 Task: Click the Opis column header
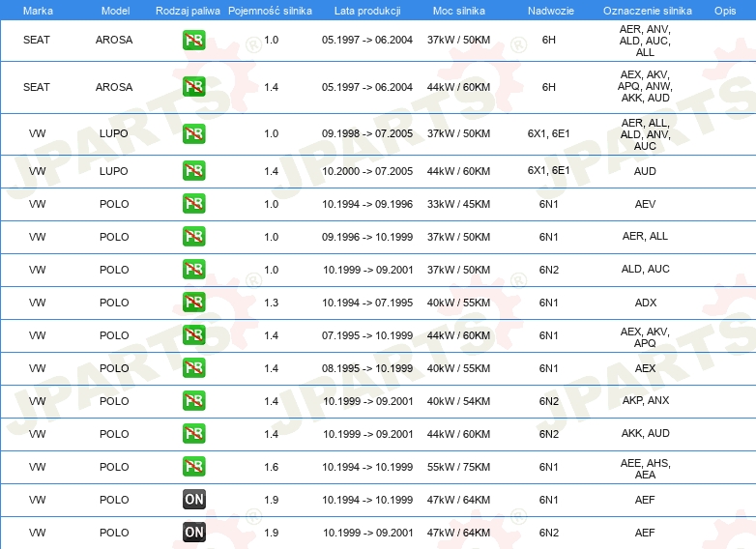click(x=725, y=11)
